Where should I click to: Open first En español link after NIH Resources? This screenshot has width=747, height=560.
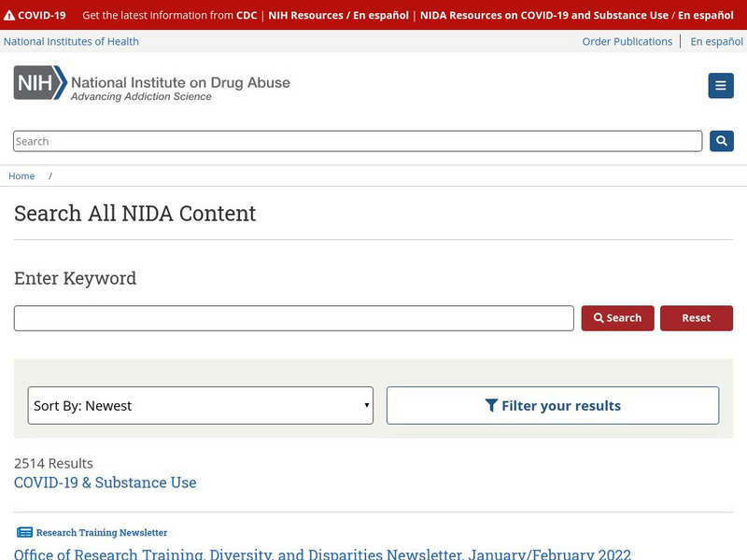click(381, 15)
